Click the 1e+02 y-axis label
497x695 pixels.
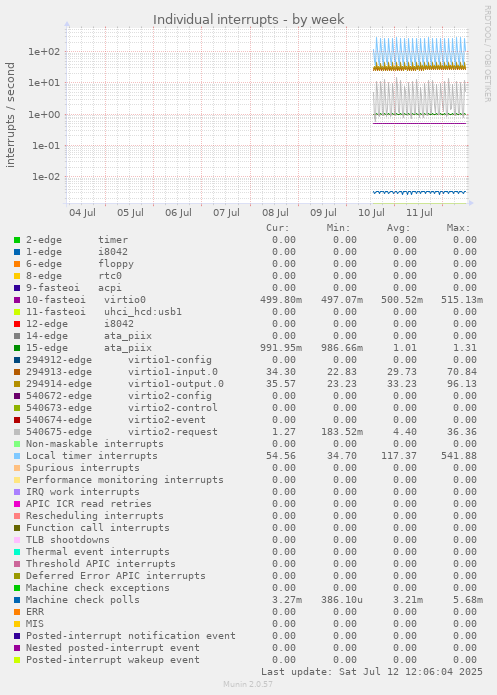(x=44, y=51)
